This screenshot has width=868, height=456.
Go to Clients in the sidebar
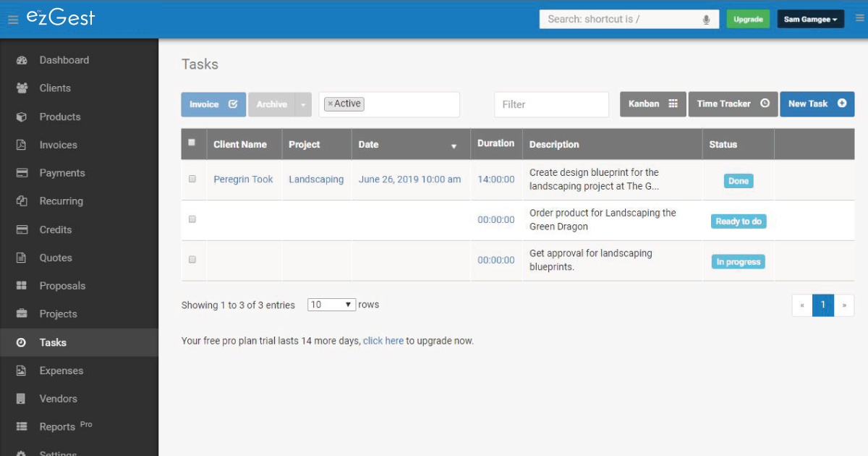tap(55, 88)
